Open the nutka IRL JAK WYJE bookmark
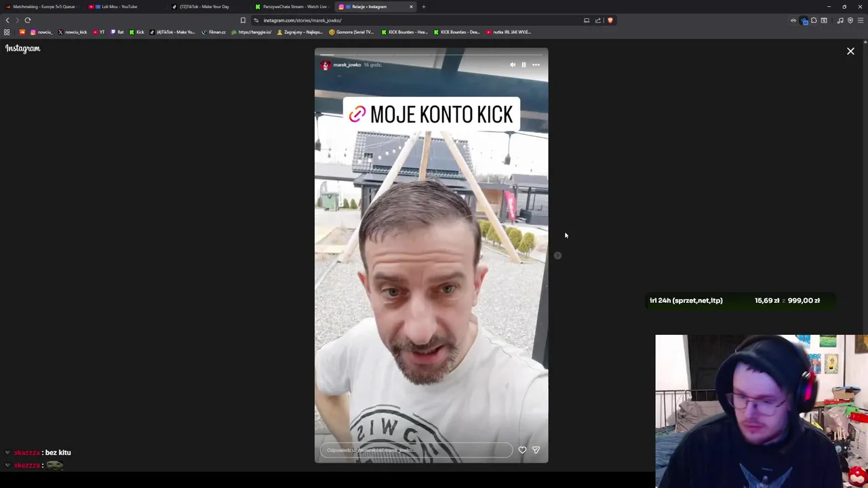Image resolution: width=868 pixels, height=488 pixels. tap(509, 32)
